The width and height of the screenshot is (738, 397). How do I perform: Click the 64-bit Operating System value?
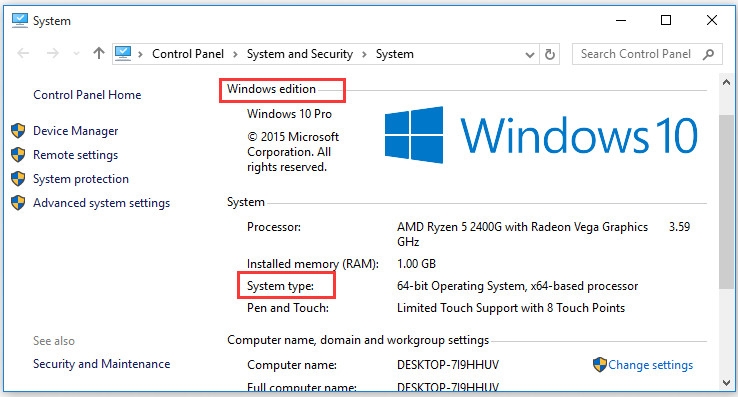(517, 286)
